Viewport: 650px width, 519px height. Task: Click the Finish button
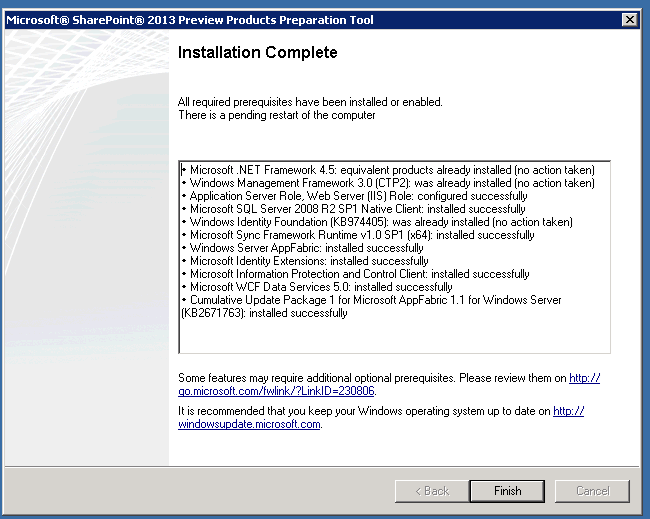[507, 491]
